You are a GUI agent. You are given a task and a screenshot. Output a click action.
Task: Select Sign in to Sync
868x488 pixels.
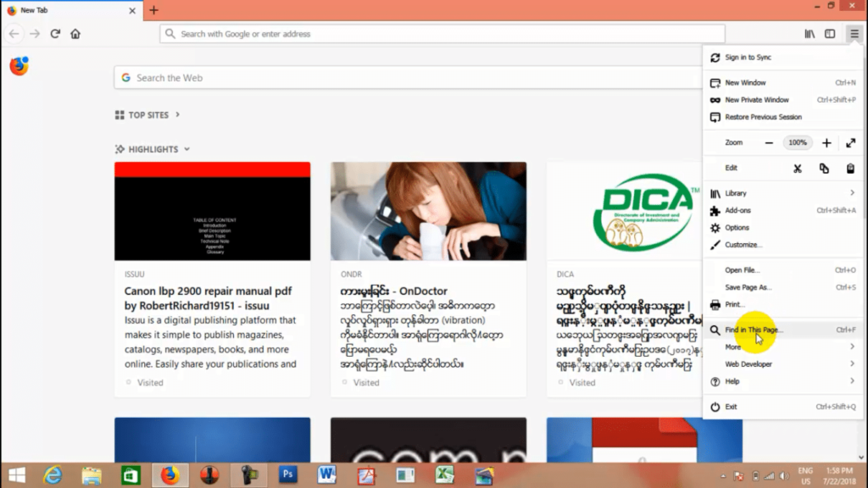point(782,57)
